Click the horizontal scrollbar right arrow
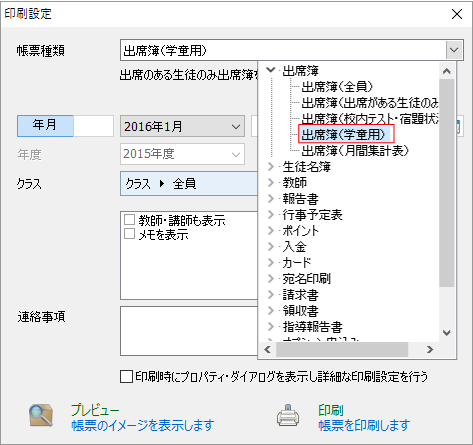473x445 pixels. point(430,349)
